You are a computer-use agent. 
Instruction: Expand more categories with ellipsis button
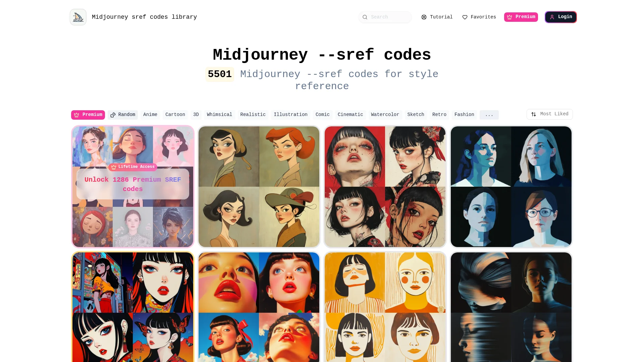coord(489,115)
